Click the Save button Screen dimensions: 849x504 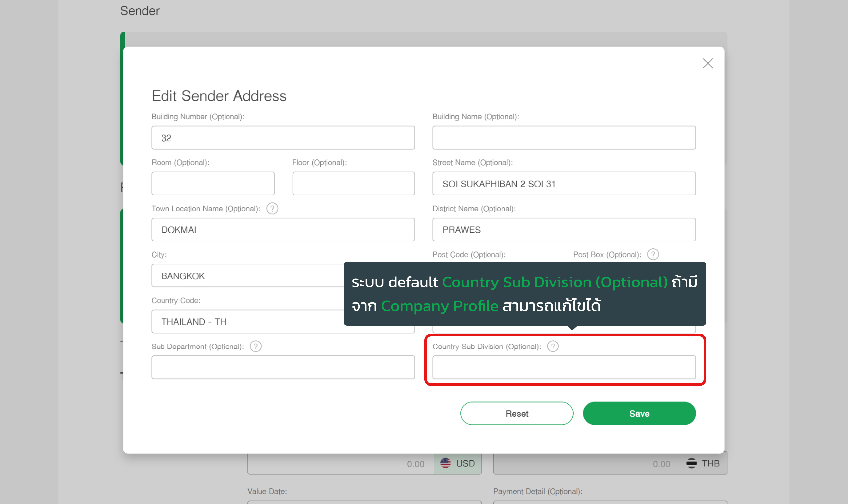640,414
